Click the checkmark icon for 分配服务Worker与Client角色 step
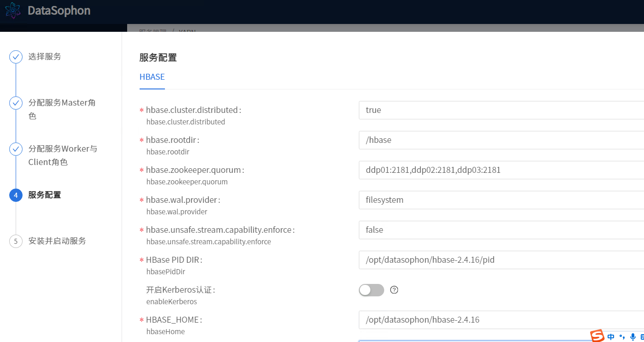 coord(16,149)
